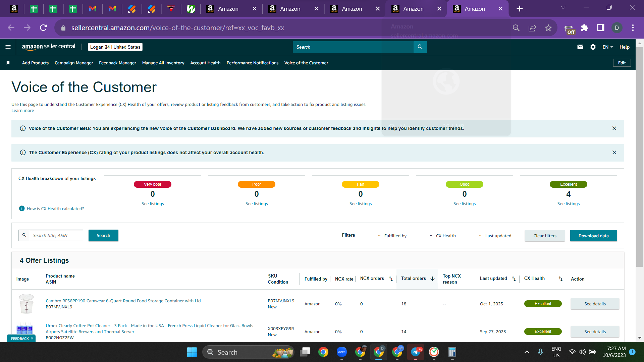Click See listings under Very poor
644x362 pixels.
point(153,203)
